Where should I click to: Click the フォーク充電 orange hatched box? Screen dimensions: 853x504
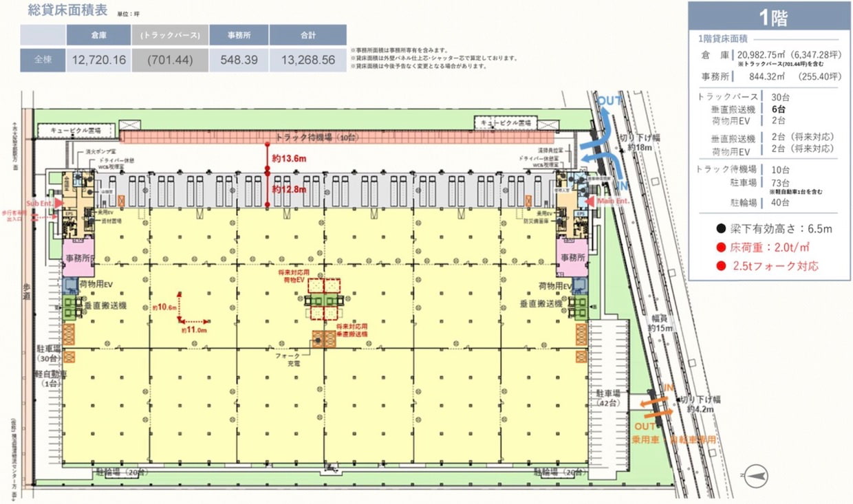click(x=321, y=338)
